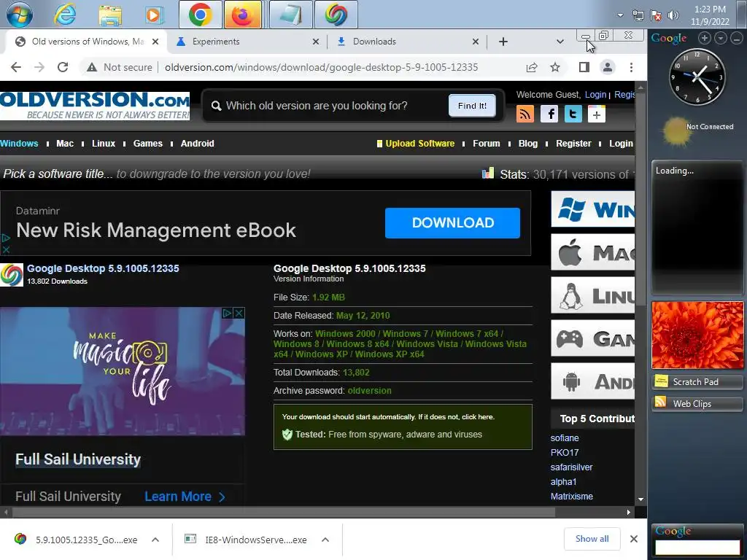The image size is (747, 560).
Task: Open Scratch Pad gadget
Action: 697,382
